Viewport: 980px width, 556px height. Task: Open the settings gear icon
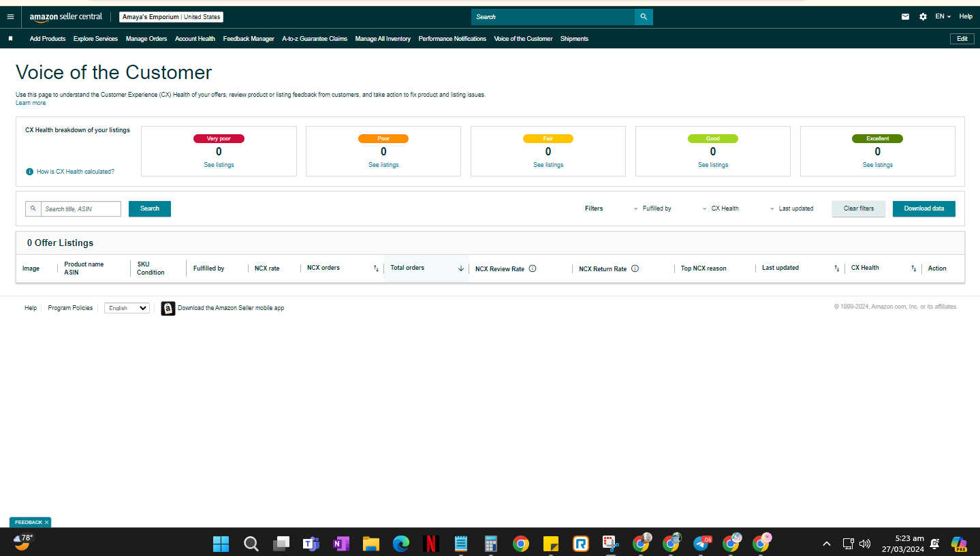click(x=923, y=16)
